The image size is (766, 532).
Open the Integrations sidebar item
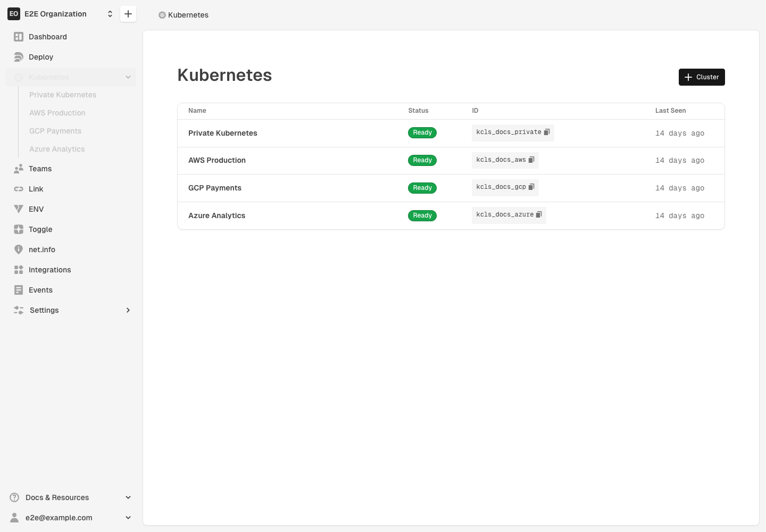point(71,270)
